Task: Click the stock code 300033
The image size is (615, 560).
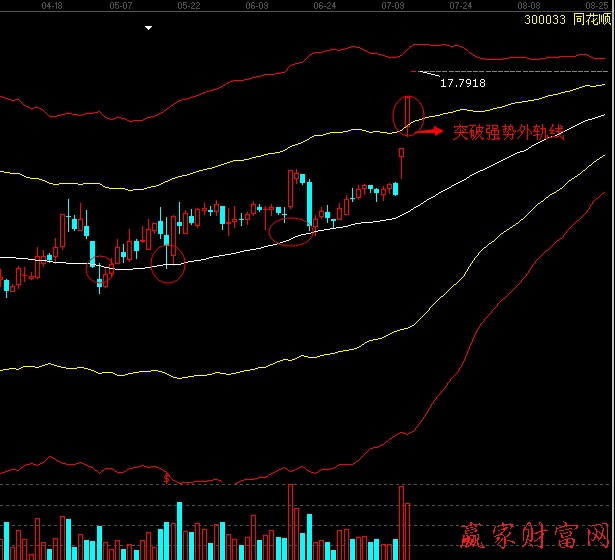Action: point(545,18)
